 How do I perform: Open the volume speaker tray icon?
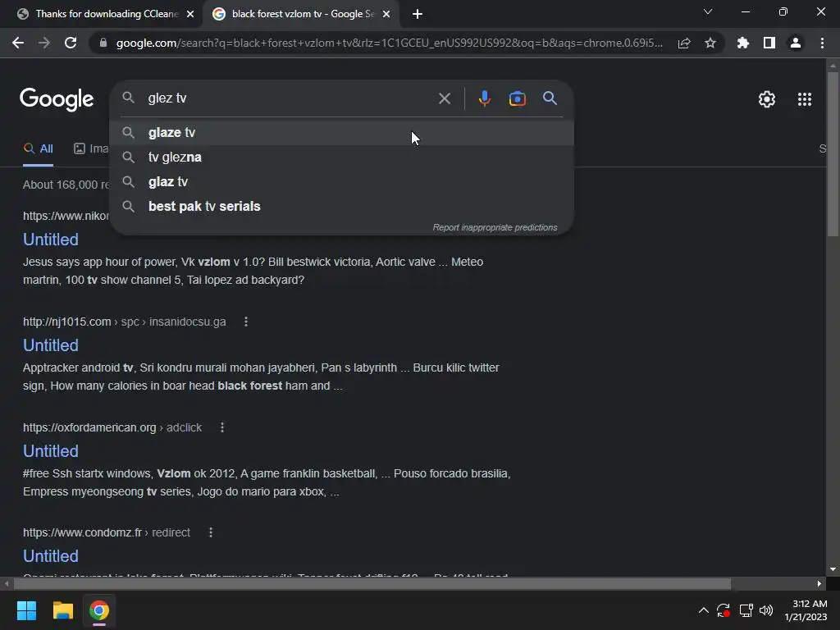click(766, 610)
